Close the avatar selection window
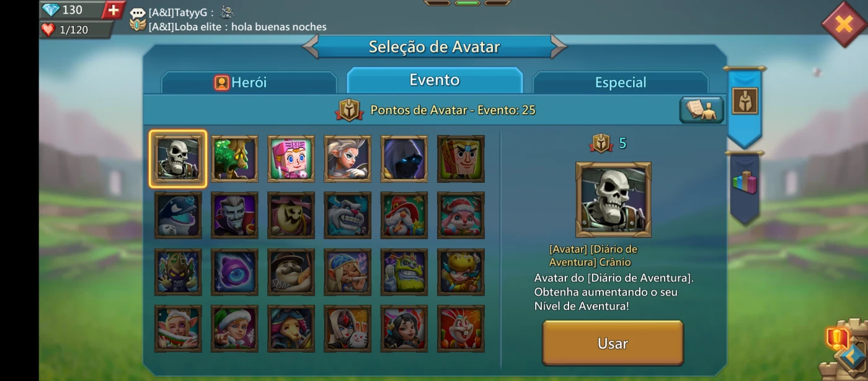Screen dimensions: 868x381 pyautogui.click(x=844, y=24)
